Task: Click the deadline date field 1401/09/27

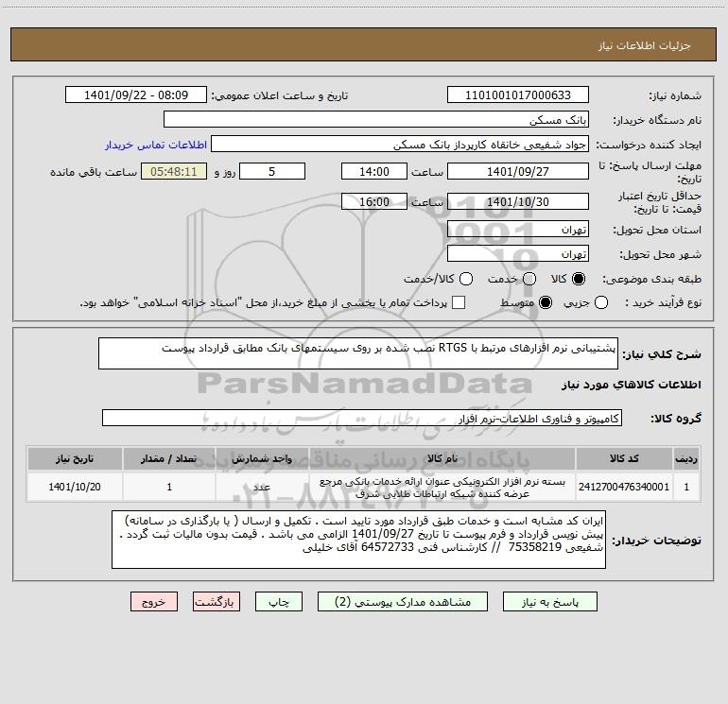Action: tap(518, 171)
